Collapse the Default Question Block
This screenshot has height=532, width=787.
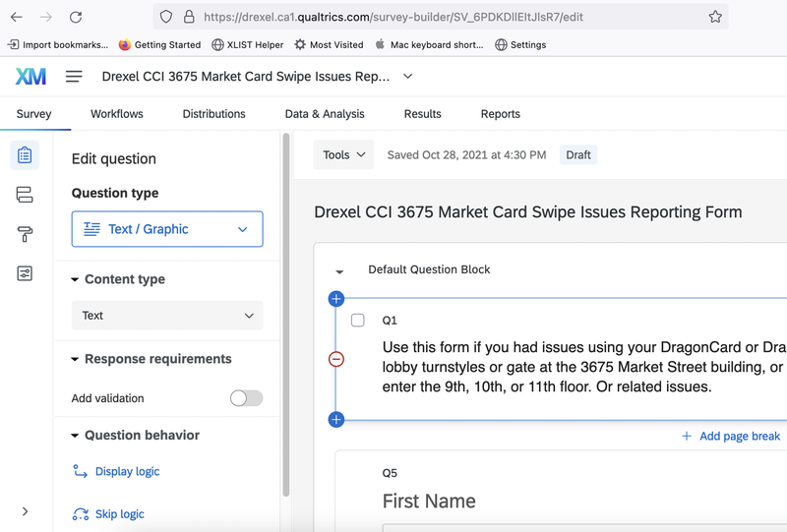click(x=339, y=271)
